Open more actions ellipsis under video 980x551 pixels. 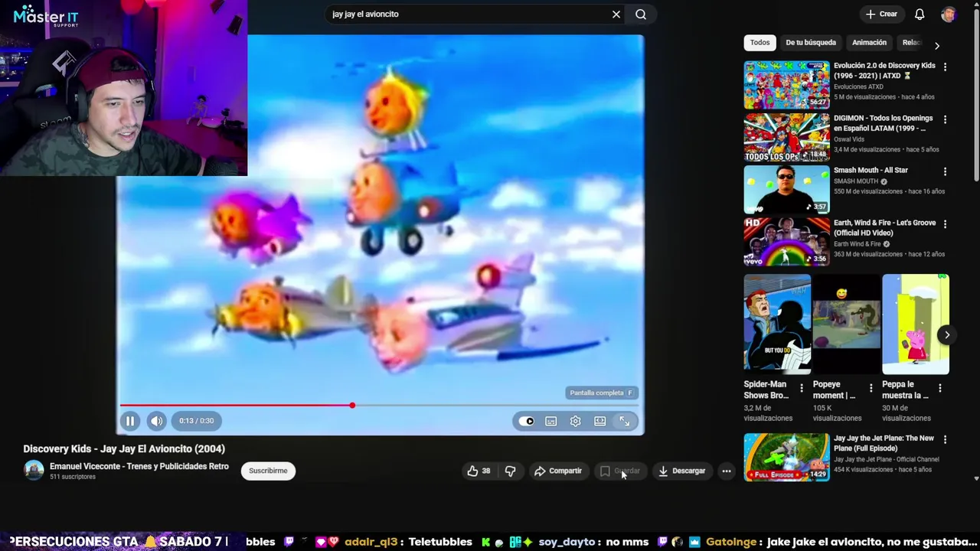tap(727, 471)
